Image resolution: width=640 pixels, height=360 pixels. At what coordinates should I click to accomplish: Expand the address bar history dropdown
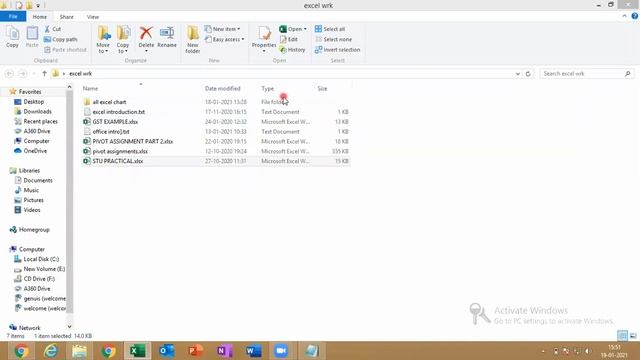click(x=518, y=73)
